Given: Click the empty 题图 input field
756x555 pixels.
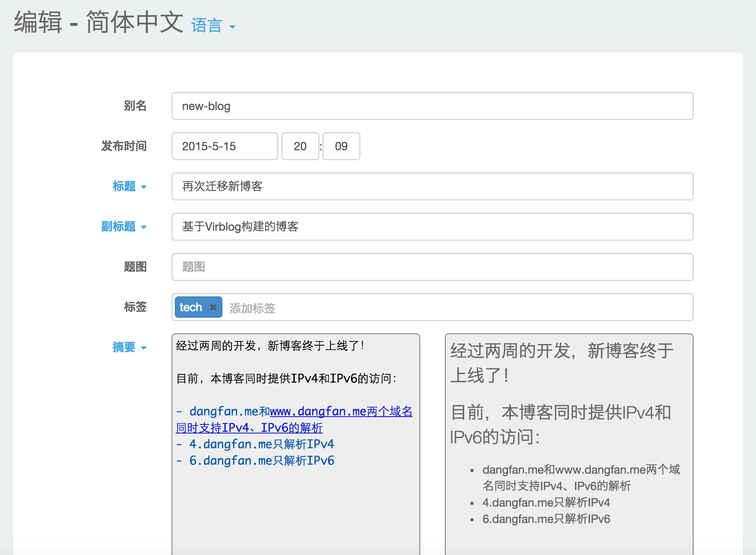Looking at the screenshot, I should pos(432,267).
